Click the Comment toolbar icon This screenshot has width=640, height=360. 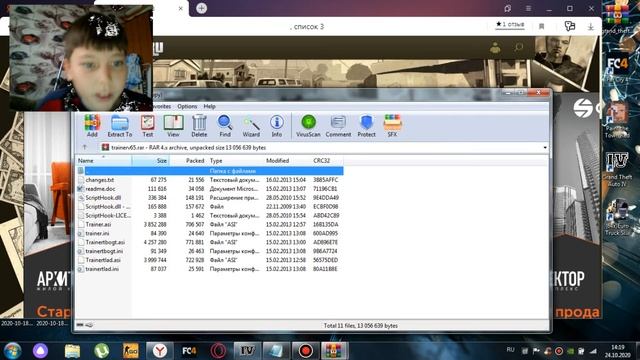338,126
